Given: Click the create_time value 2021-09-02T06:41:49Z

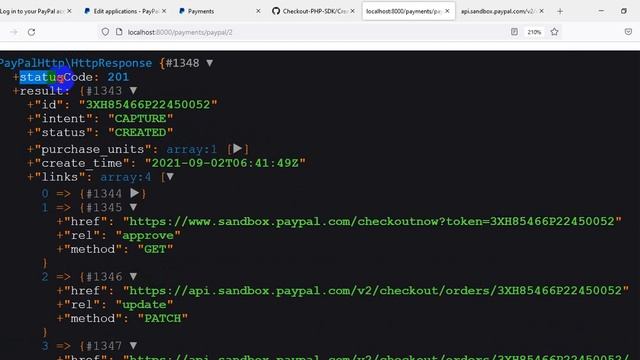Looking at the screenshot, I should click(x=225, y=163).
